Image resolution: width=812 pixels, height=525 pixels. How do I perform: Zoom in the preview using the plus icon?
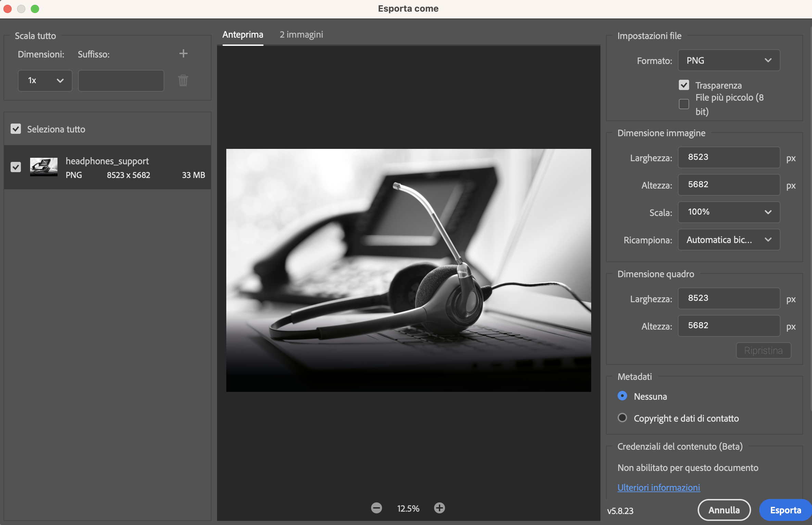click(x=440, y=508)
